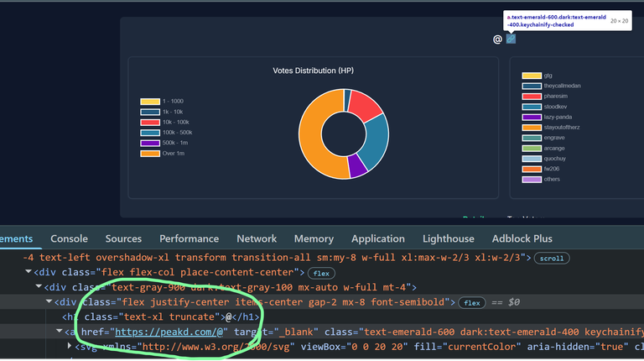This screenshot has width=644, height=361.
Task: Toggle the '500k - 1m' legend entry
Action: (164, 143)
